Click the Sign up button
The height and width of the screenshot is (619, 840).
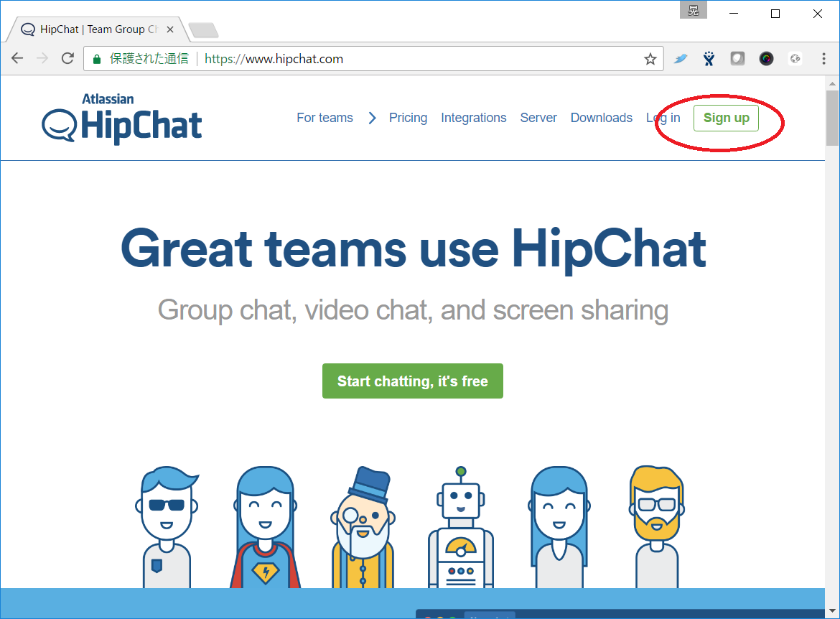coord(726,118)
